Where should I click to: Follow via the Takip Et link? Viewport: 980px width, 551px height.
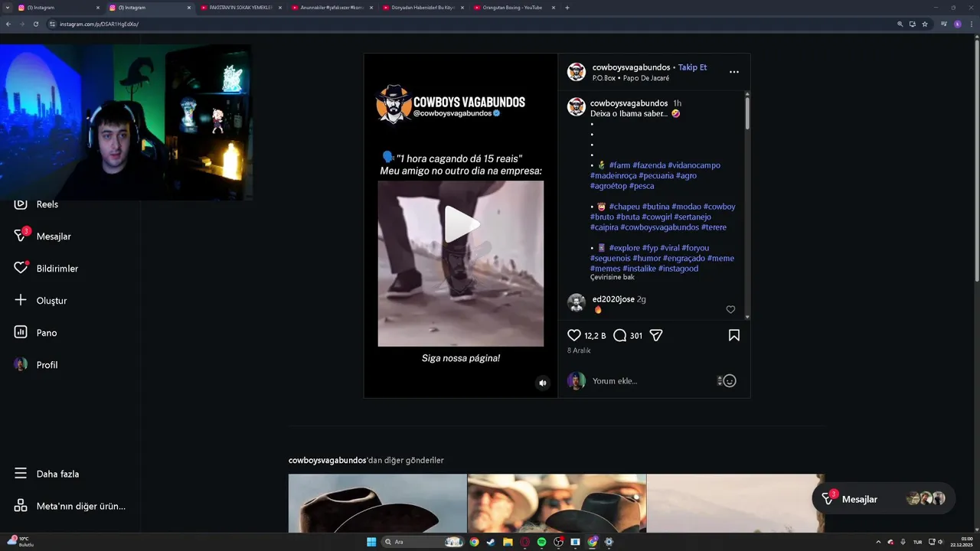(x=692, y=67)
